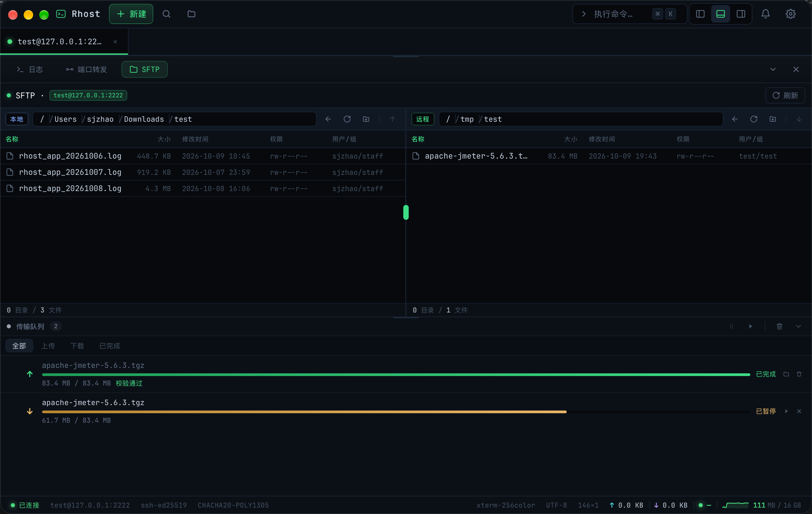
Task: Sort local files by 大小 column
Action: (164, 139)
